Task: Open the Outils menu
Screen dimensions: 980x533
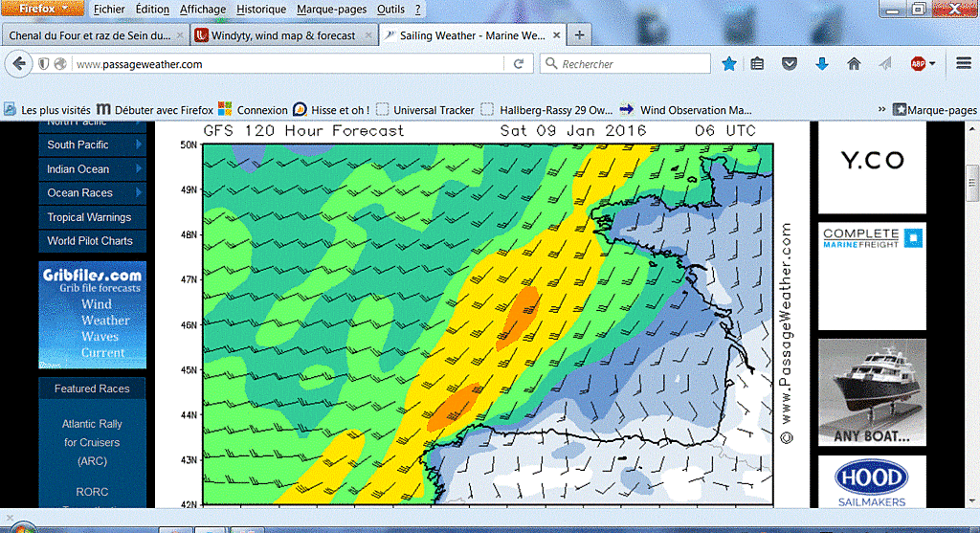Action: 390,10
